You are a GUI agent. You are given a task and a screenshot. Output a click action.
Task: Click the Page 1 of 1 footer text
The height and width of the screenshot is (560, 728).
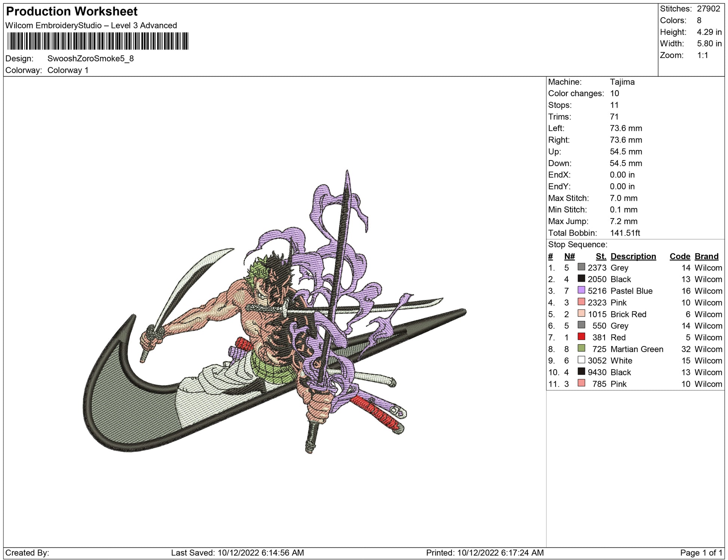click(701, 553)
